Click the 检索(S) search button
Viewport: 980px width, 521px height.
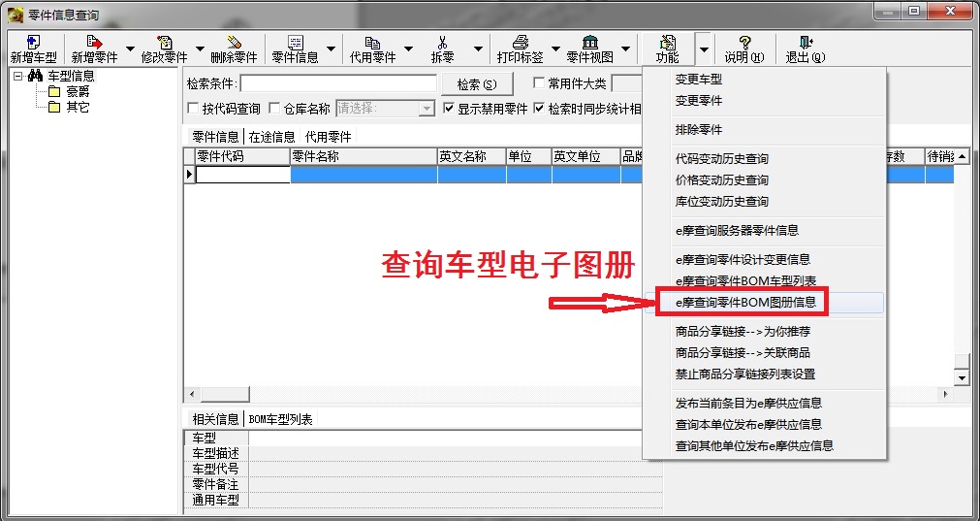477,83
